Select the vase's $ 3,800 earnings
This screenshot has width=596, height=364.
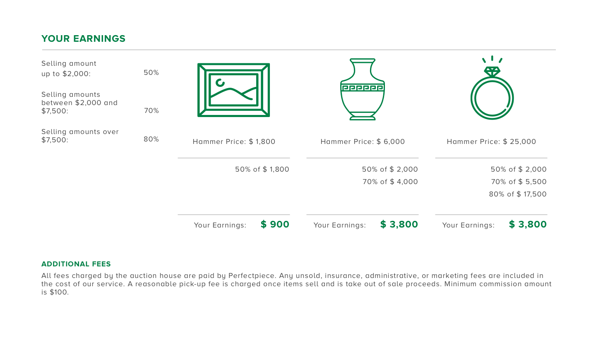[399, 224]
